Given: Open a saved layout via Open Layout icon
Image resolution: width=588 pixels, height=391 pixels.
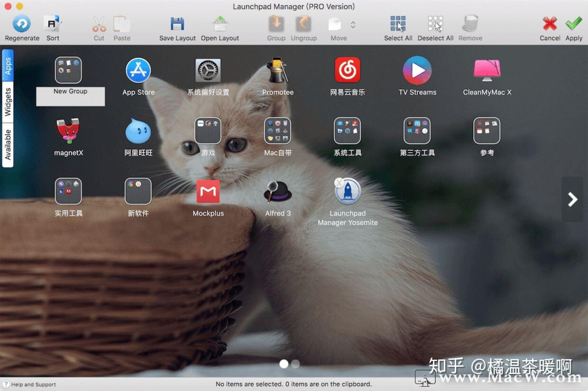Looking at the screenshot, I should coord(220,23).
